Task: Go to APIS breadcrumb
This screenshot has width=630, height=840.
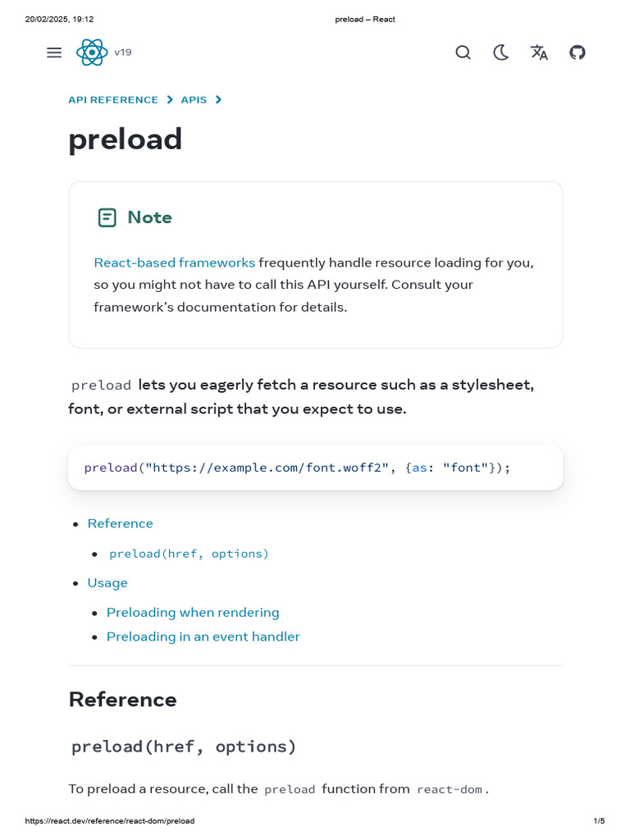Action: 194,100
